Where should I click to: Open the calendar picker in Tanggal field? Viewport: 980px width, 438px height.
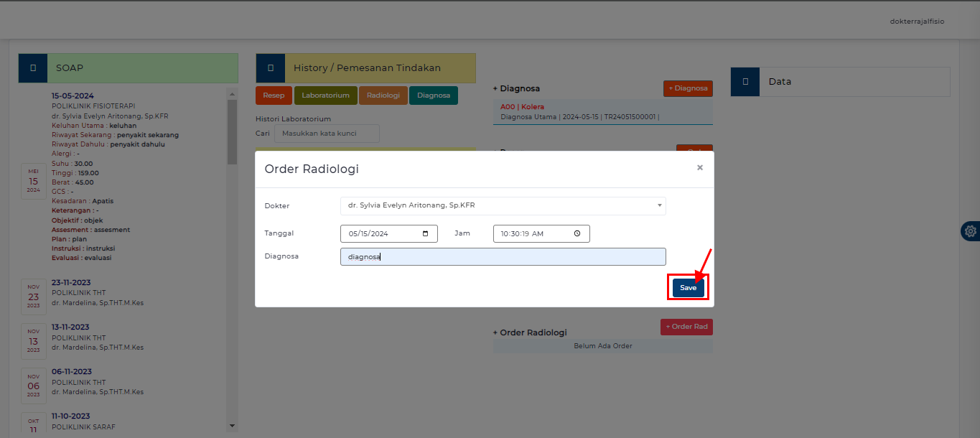pos(426,233)
